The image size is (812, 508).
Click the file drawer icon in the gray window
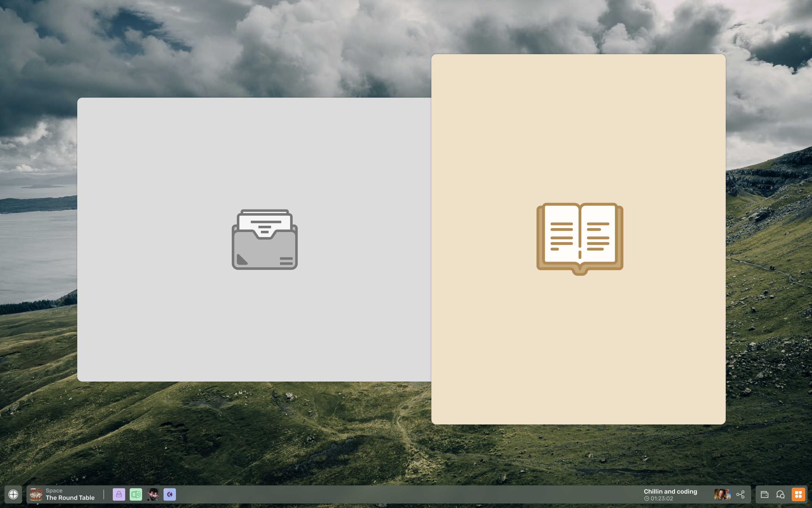click(265, 240)
